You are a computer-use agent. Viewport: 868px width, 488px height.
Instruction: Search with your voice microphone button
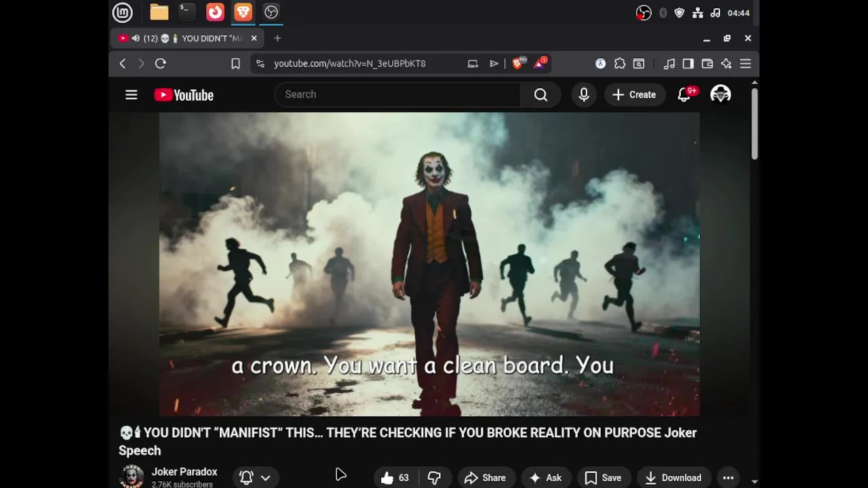[x=584, y=95]
